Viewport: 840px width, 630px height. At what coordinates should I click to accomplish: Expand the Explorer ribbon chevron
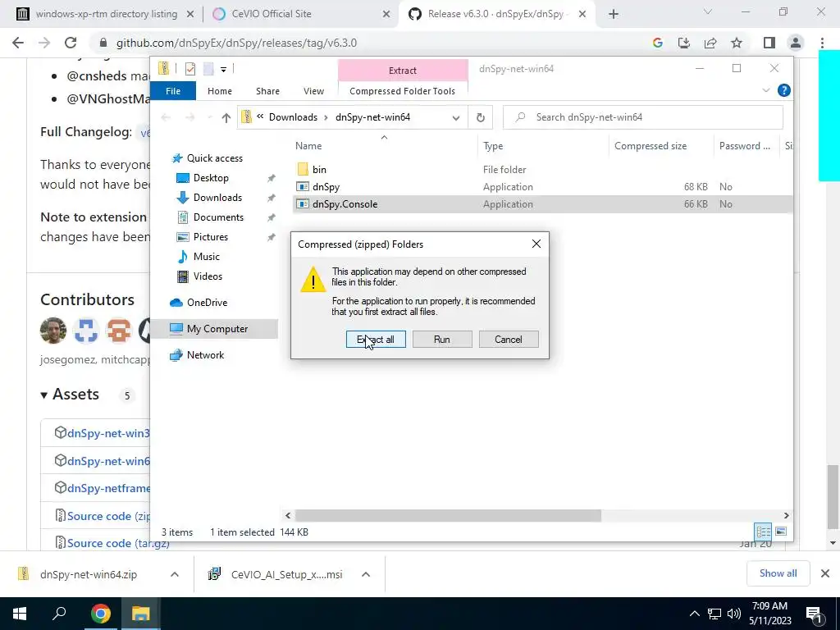pos(765,90)
